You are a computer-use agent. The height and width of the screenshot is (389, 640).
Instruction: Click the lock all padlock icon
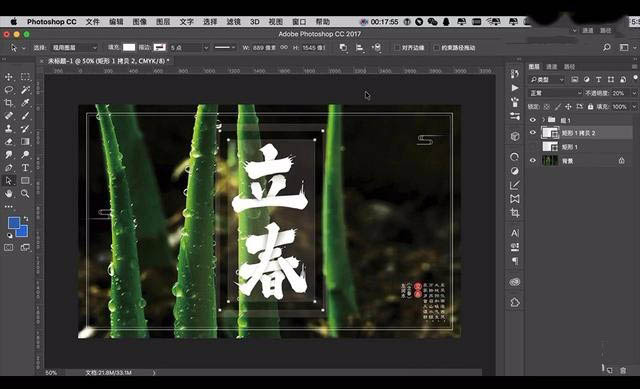590,107
